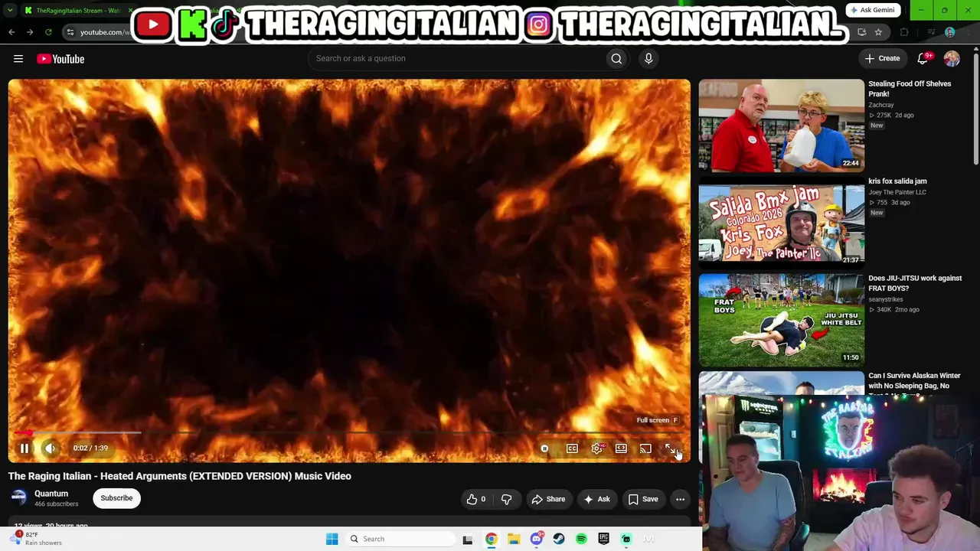This screenshot has height=551, width=980.
Task: Reload the browser page
Action: coord(48,32)
